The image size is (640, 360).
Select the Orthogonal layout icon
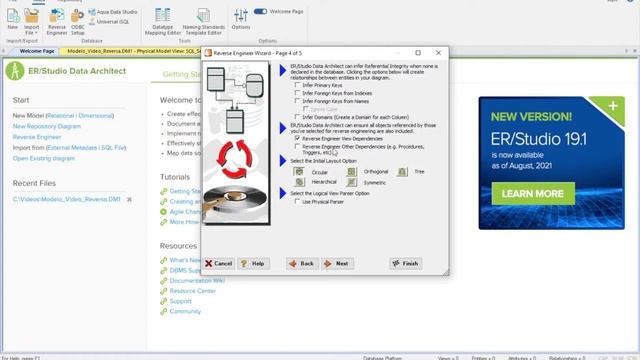351,172
